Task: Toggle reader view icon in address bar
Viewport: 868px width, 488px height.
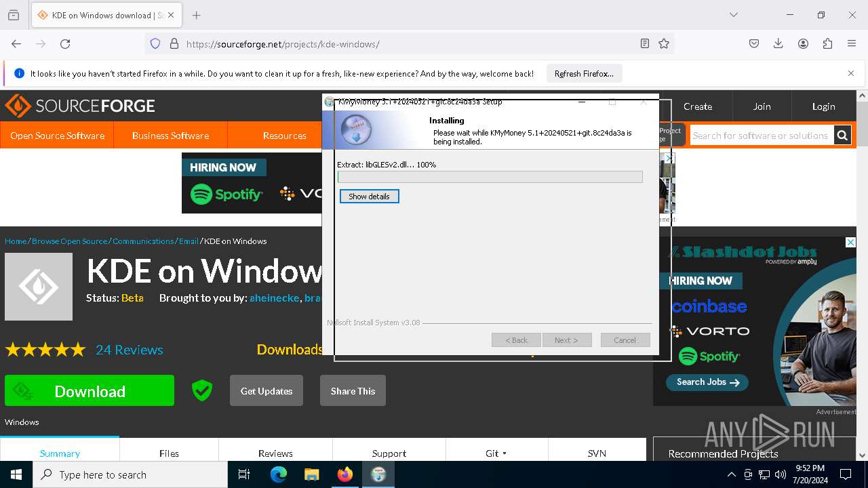Action: pos(645,43)
